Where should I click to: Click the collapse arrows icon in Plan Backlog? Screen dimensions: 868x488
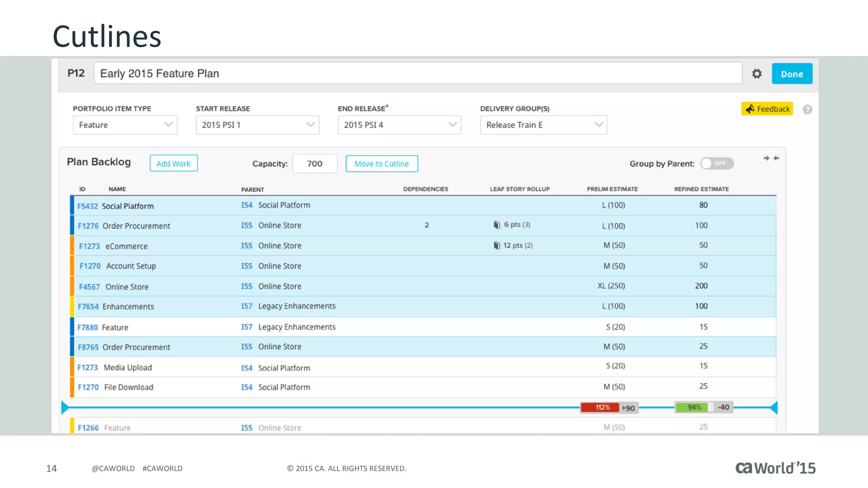pos(771,158)
